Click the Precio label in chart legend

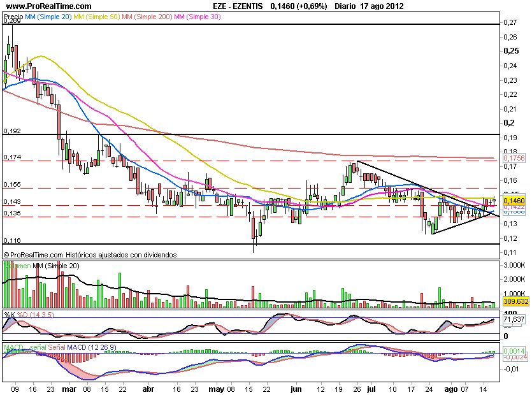click(x=13, y=15)
